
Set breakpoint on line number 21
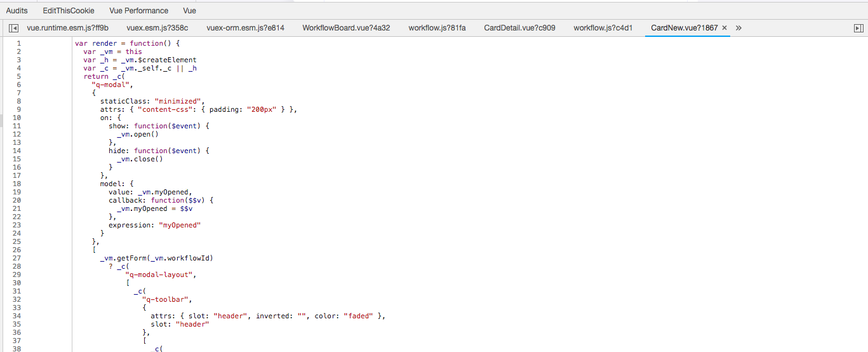pos(17,208)
